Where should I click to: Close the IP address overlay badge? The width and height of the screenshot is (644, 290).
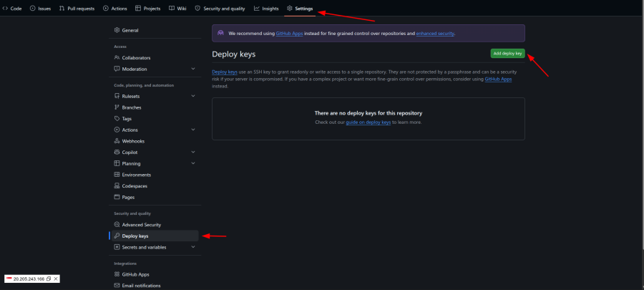56,279
